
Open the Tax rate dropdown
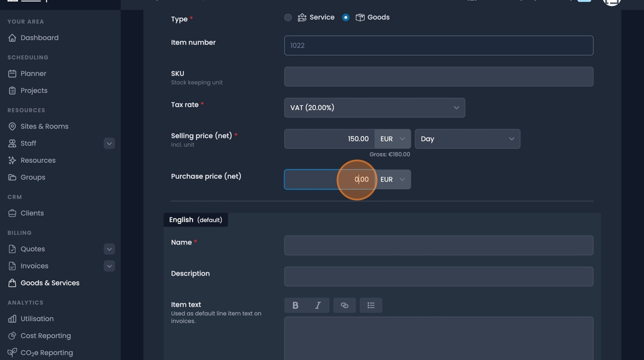pyautogui.click(x=374, y=108)
